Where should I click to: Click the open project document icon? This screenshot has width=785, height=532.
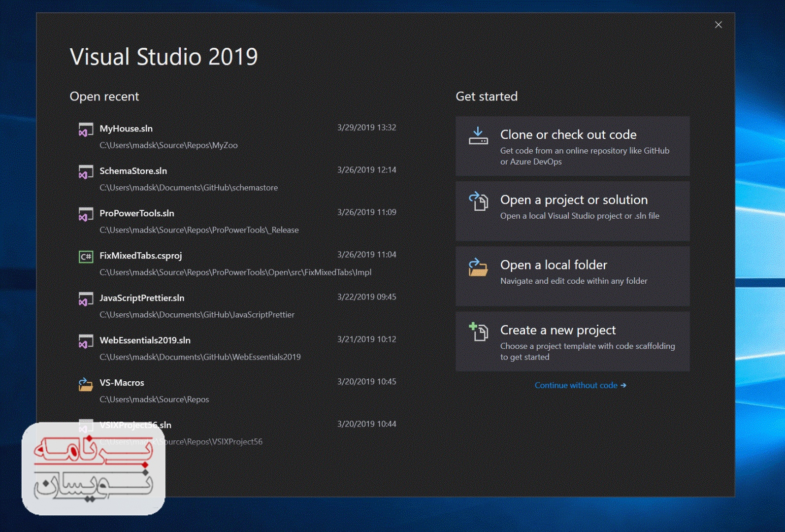pyautogui.click(x=478, y=201)
